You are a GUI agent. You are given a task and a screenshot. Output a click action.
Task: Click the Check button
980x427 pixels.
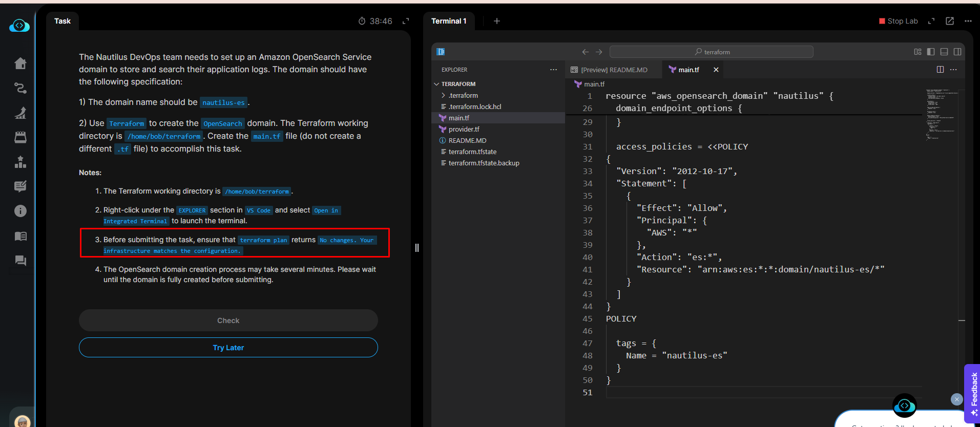[228, 321]
